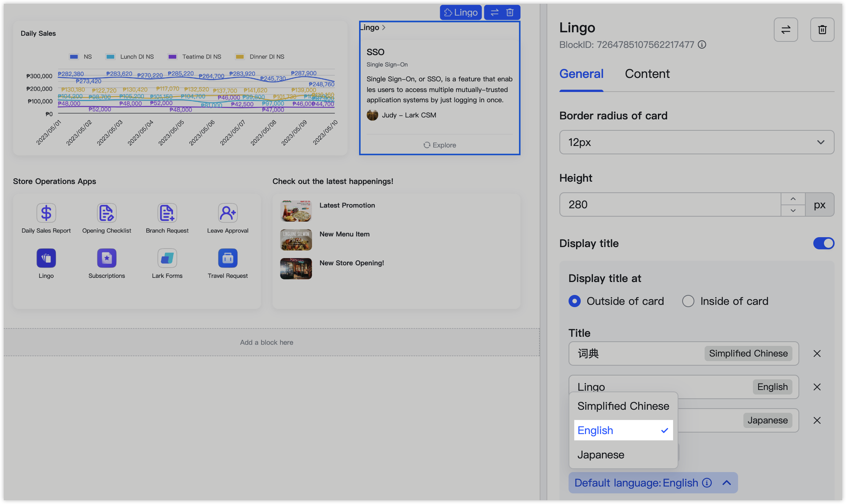Click the Explore button in the Lingo card
The height and width of the screenshot is (504, 846).
pyautogui.click(x=440, y=145)
